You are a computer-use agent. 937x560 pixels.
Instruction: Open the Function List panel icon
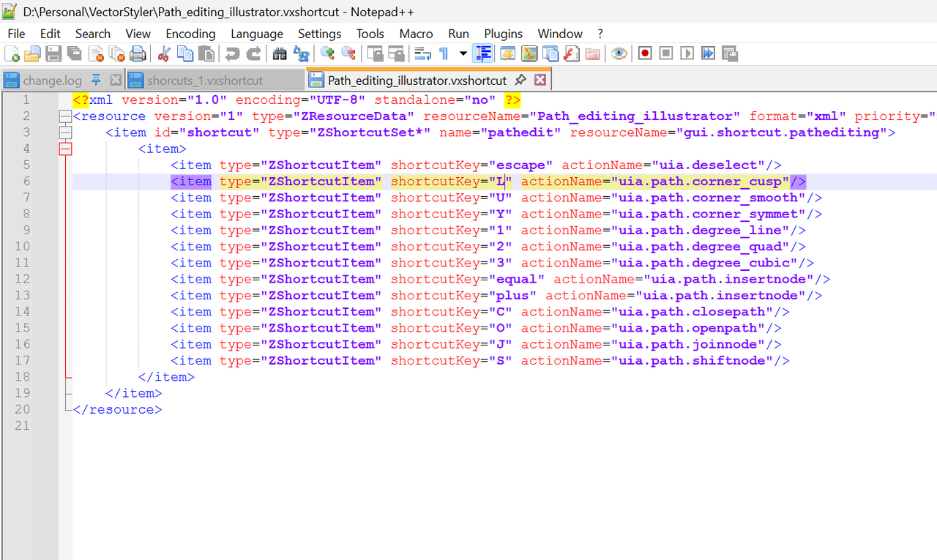pyautogui.click(x=571, y=53)
